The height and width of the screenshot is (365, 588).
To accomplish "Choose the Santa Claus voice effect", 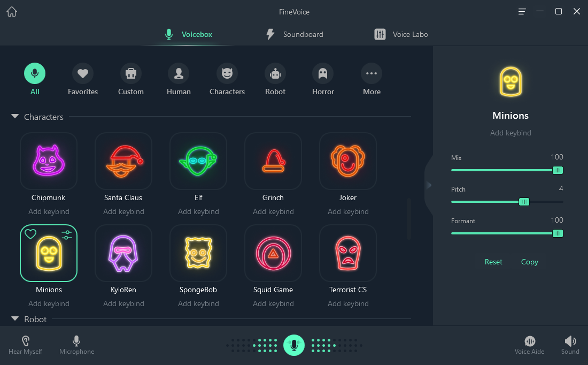I will pyautogui.click(x=123, y=161).
